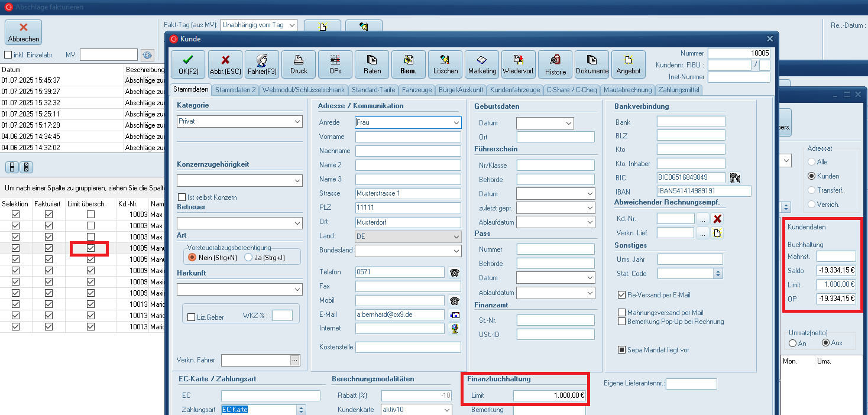Click the Abbr.(ESC) cancel button
This screenshot has width=868, height=415.
[225, 64]
